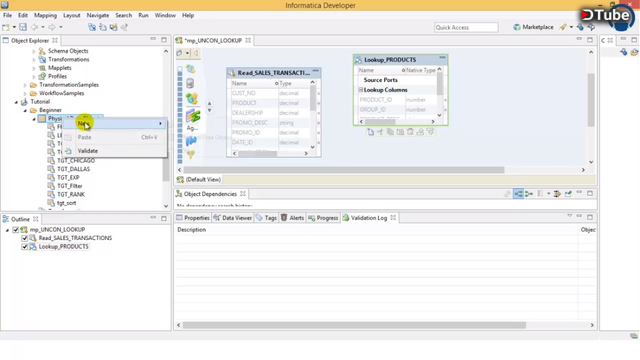
Task: Click the first icon under Lookup_PRODUCTS
Action: [370, 131]
